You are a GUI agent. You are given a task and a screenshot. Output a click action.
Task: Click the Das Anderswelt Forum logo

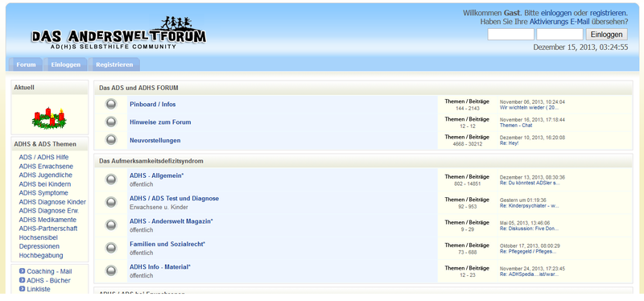pos(118,33)
